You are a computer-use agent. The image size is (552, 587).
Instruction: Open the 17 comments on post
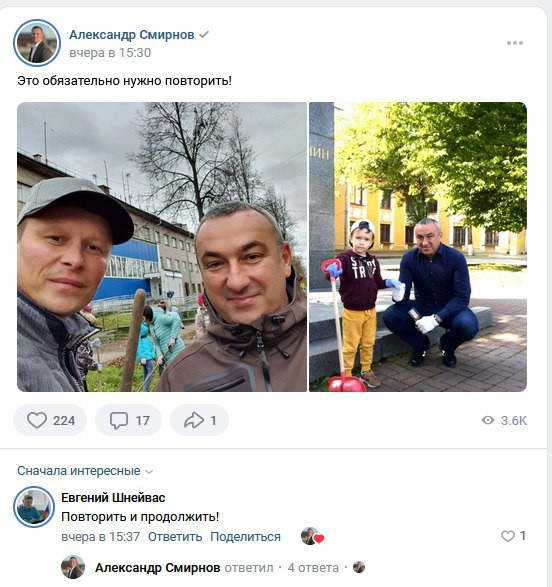coord(128,420)
